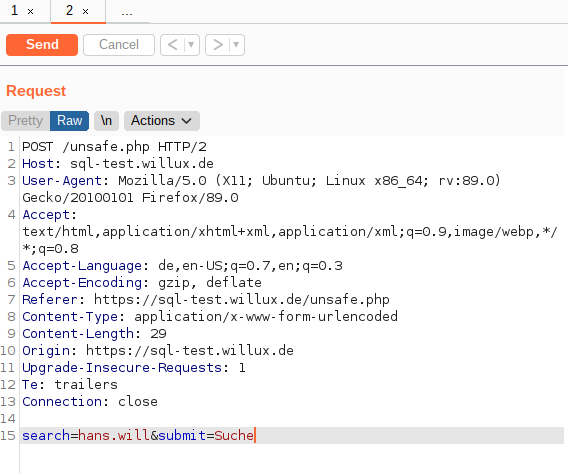The image size is (568, 473).
Task: Toggle non-printable characters with \n button
Action: click(x=106, y=121)
